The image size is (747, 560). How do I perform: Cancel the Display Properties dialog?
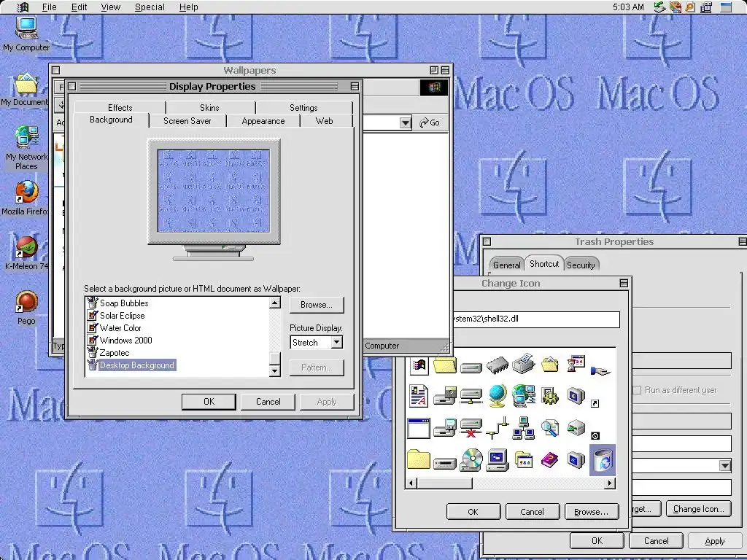[x=268, y=402]
